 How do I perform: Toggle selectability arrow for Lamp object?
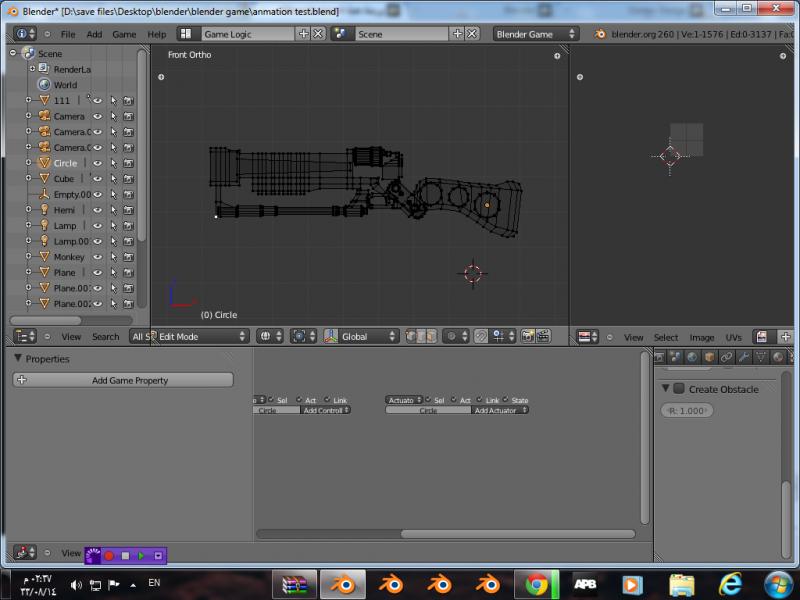pos(113,226)
